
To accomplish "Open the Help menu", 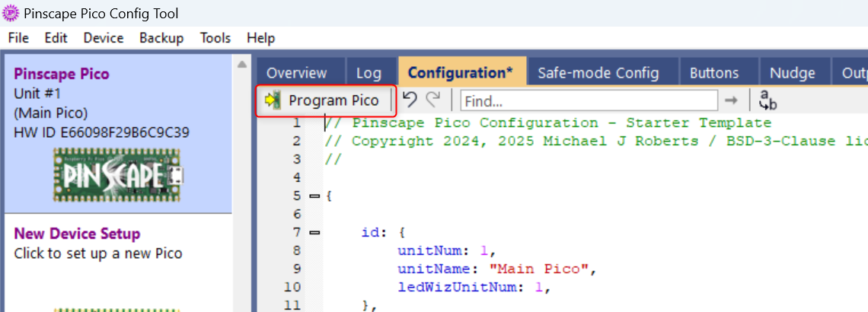I will pyautogui.click(x=260, y=38).
